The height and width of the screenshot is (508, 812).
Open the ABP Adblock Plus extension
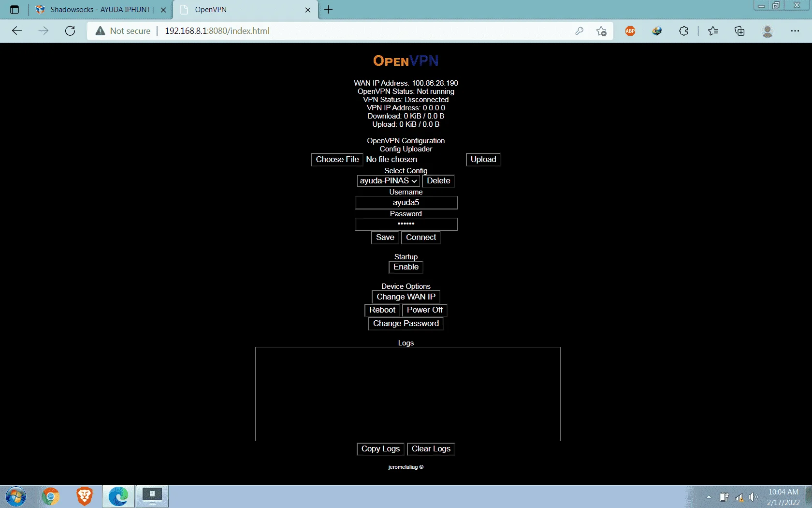(630, 31)
